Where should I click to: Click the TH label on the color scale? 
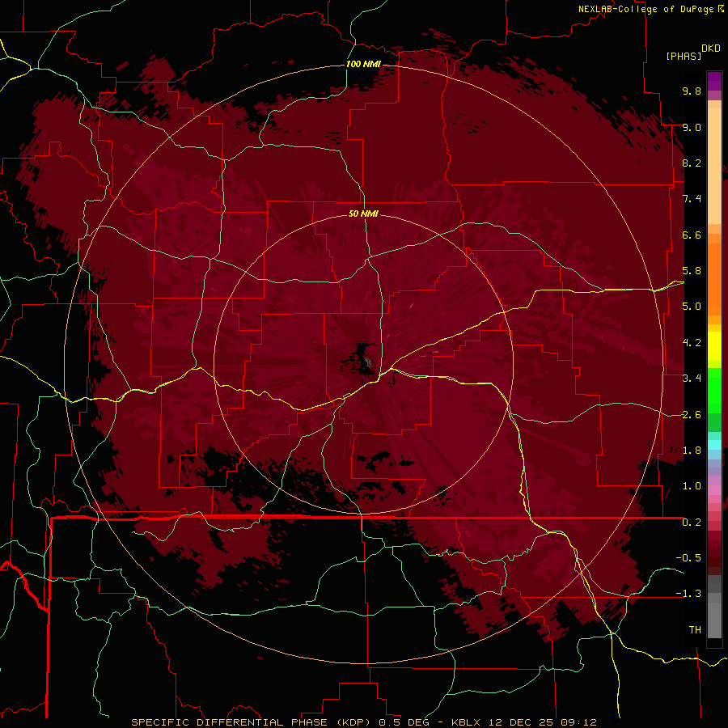695,630
